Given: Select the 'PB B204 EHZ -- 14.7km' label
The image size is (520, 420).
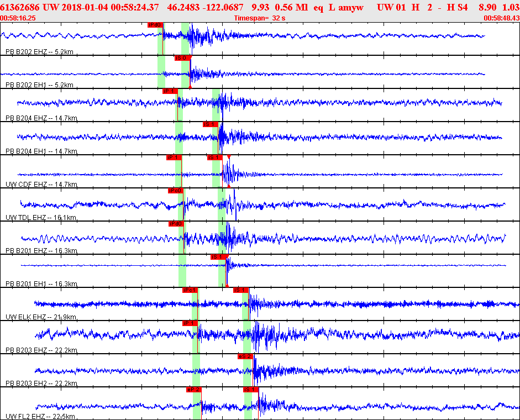Looking at the screenshot, I should tap(41, 118).
